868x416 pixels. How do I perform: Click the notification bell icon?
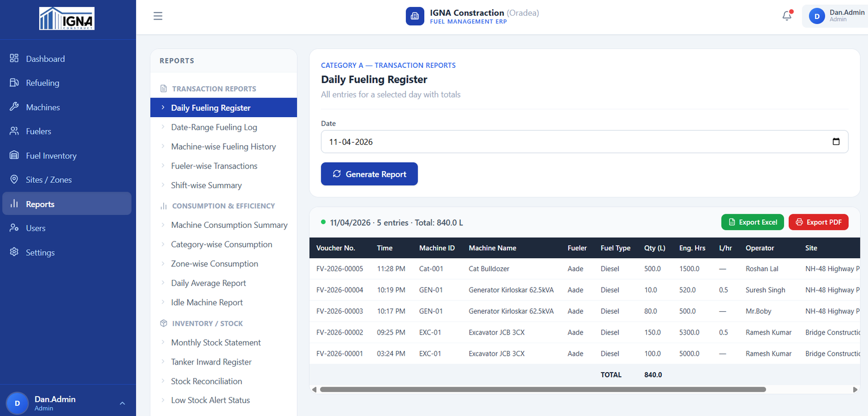click(787, 16)
